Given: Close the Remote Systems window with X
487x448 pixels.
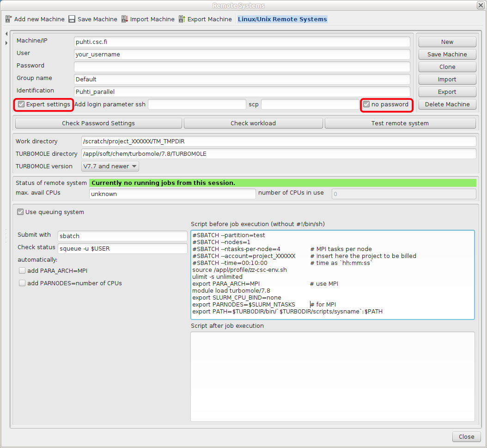Looking at the screenshot, I should click(x=480, y=5).
